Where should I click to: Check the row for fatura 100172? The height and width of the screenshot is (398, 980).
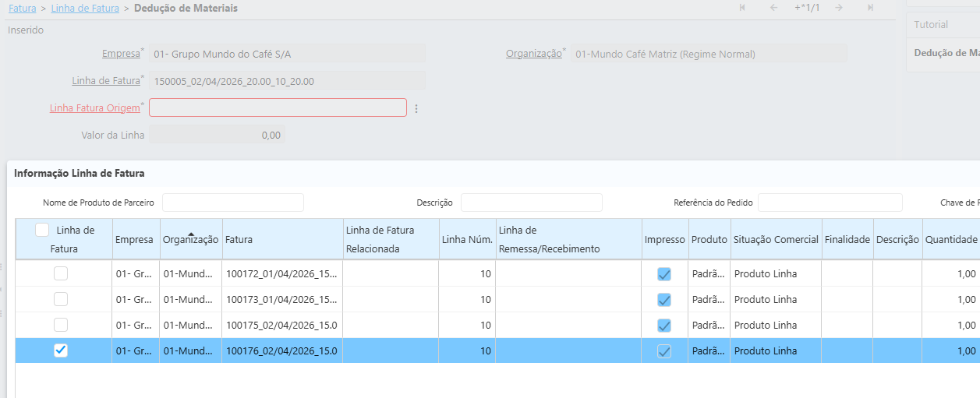click(x=60, y=273)
